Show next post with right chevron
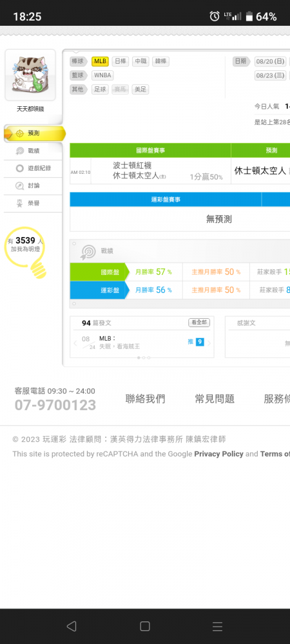 click(x=209, y=343)
